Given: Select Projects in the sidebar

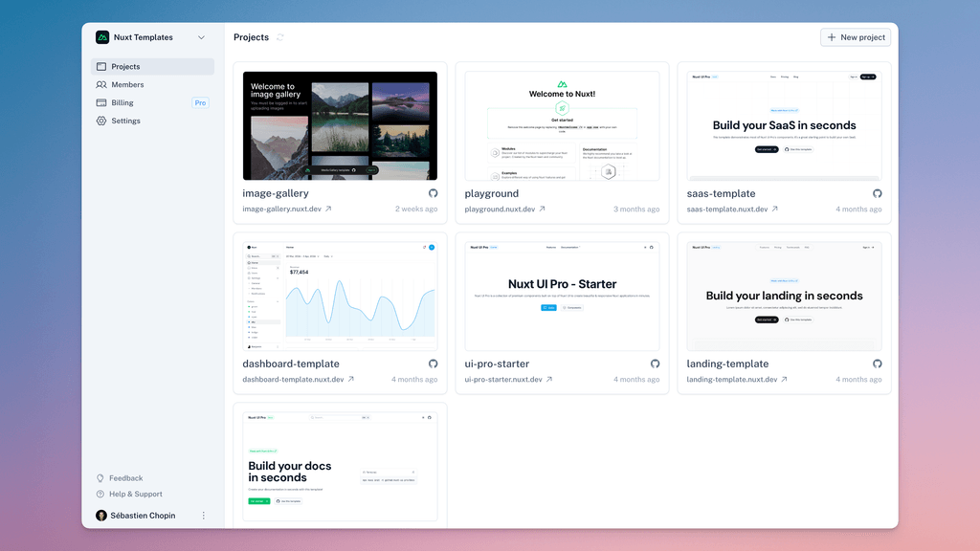Looking at the screenshot, I should click(128, 66).
